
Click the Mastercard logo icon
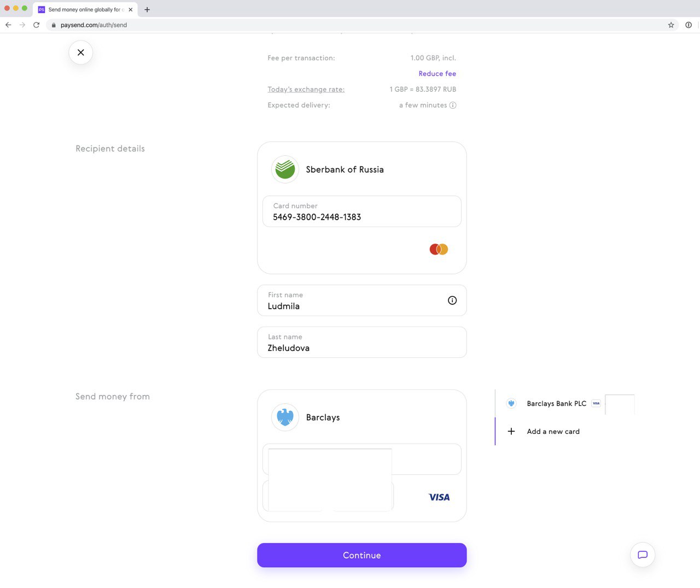tap(439, 249)
